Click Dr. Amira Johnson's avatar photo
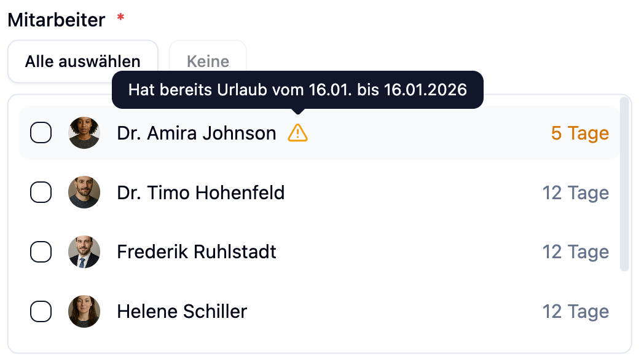Viewport: 644px width, 364px height. (84, 133)
